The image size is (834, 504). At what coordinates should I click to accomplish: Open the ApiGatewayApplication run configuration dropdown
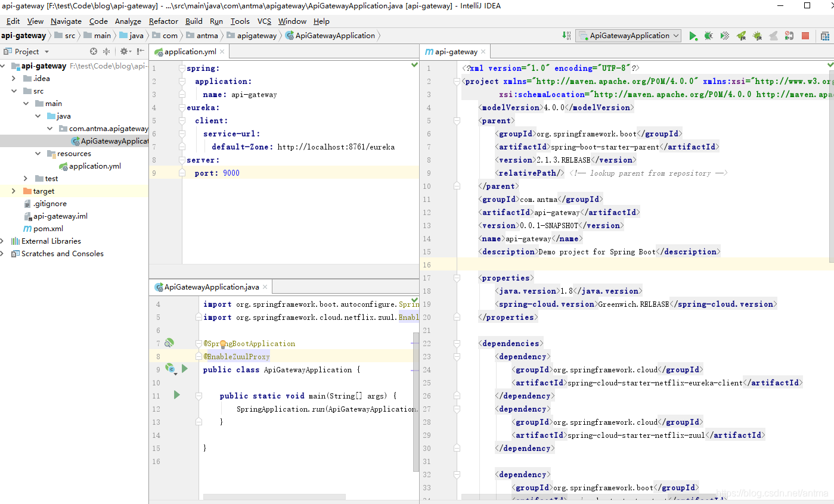[x=629, y=36]
